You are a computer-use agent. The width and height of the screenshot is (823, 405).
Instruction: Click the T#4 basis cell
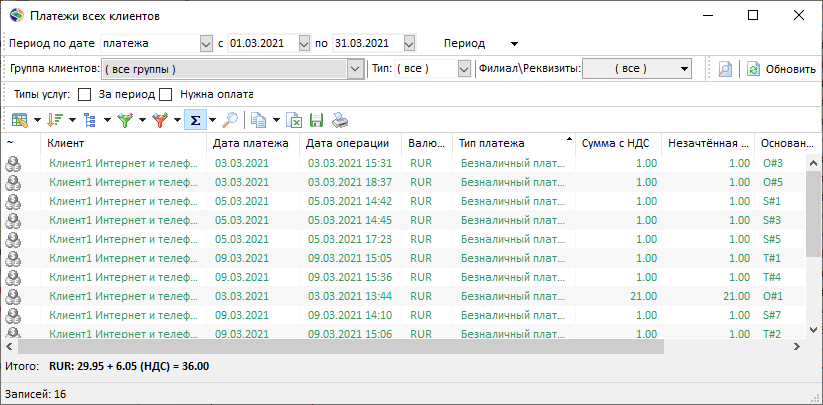click(x=772, y=277)
